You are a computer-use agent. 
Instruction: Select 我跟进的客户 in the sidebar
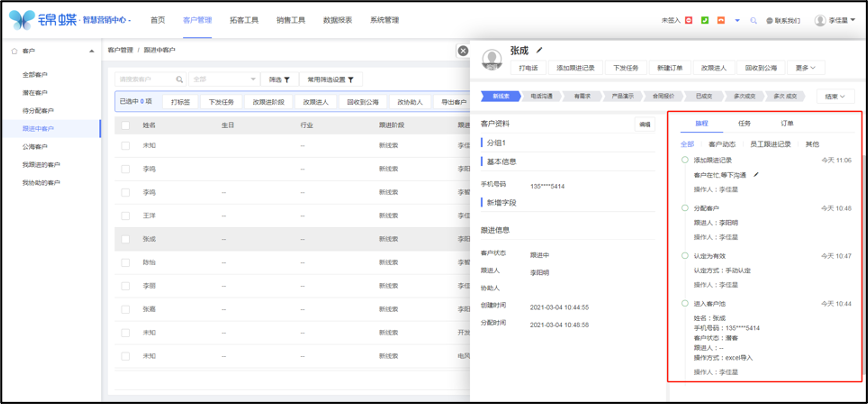[x=41, y=164]
